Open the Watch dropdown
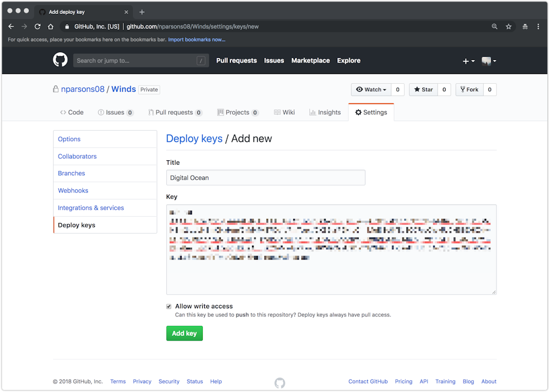This screenshot has width=549, height=392. pos(371,90)
